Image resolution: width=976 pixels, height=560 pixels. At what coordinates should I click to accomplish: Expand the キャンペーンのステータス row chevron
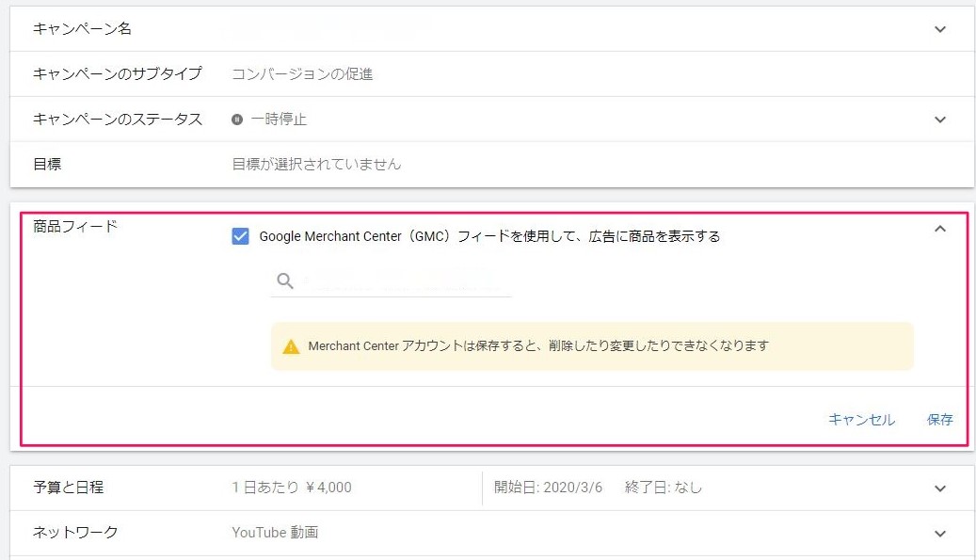(x=939, y=120)
